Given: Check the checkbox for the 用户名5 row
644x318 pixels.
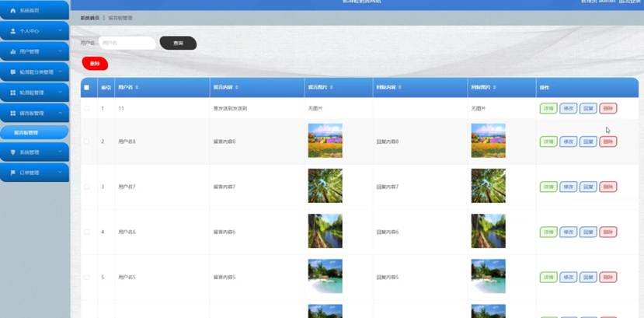Looking at the screenshot, I should [87, 277].
